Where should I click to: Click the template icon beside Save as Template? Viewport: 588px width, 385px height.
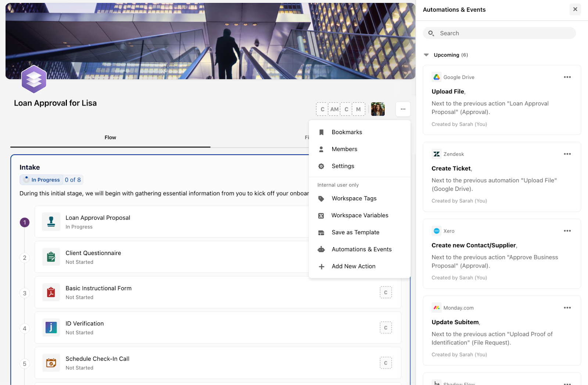tap(321, 233)
